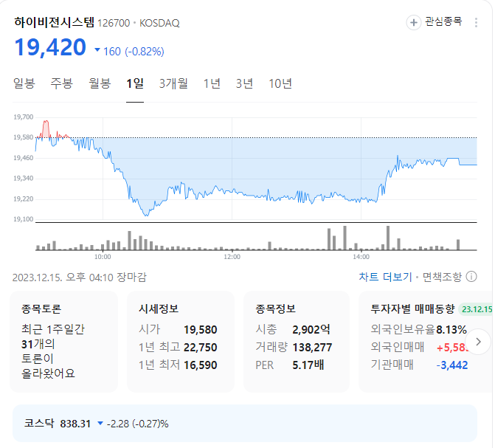Click the 기관매매 -3,442 value
495x448 pixels.
452,365
